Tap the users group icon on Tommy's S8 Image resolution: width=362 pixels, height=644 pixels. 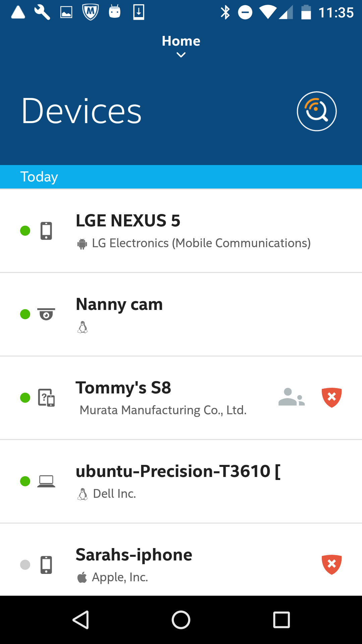coord(291,397)
